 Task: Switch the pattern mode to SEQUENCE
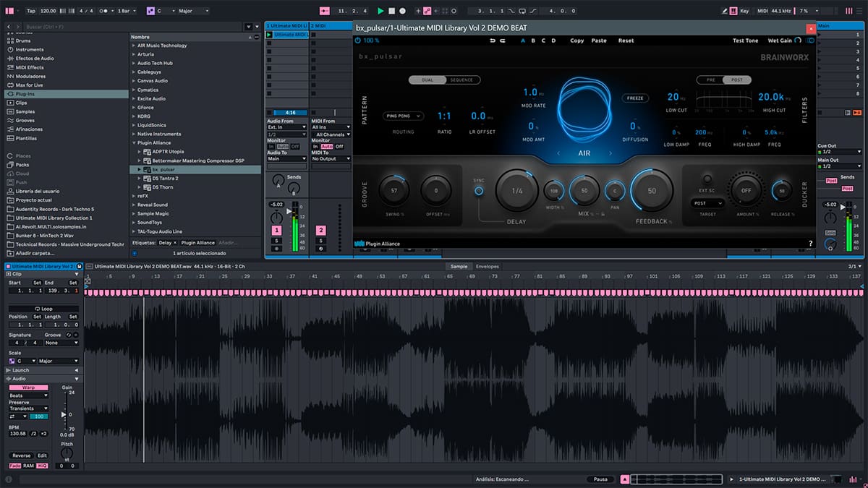461,80
